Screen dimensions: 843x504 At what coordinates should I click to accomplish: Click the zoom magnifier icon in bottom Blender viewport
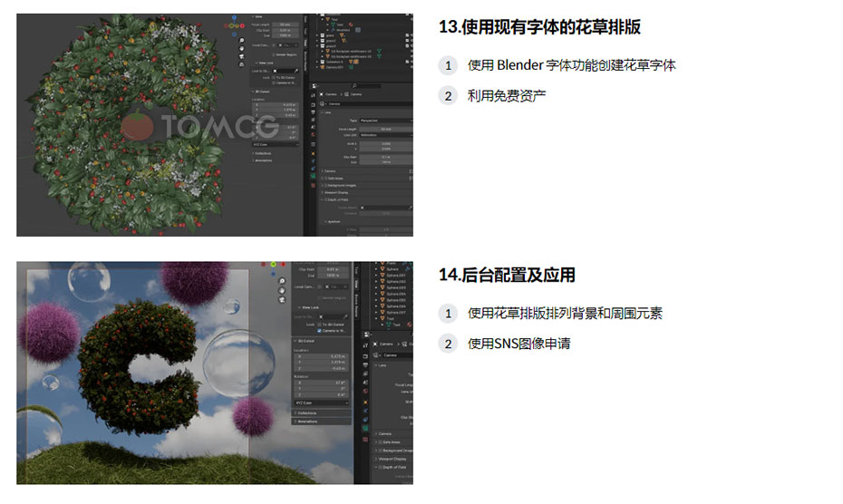282,281
